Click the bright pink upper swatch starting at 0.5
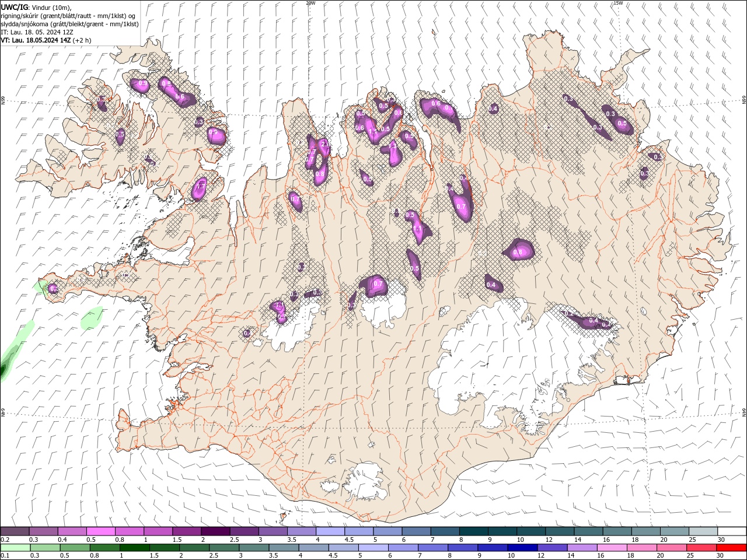The width and height of the screenshot is (747, 560). [x=101, y=531]
